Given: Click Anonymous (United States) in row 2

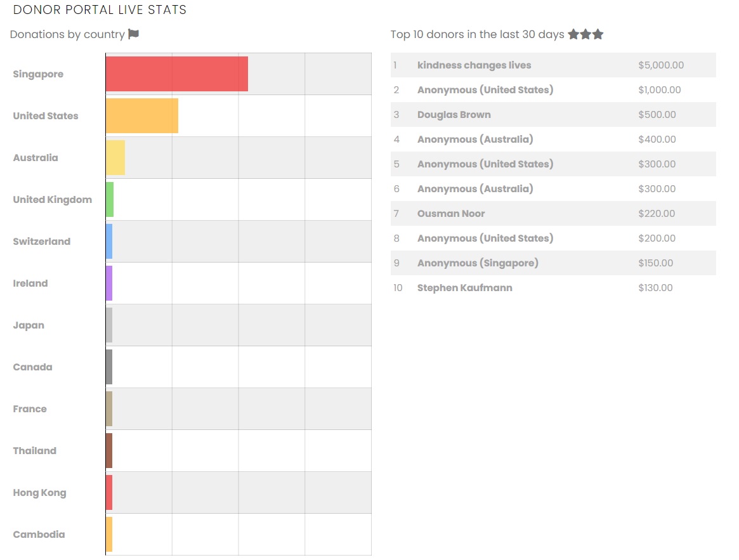Looking at the screenshot, I should pyautogui.click(x=485, y=90).
